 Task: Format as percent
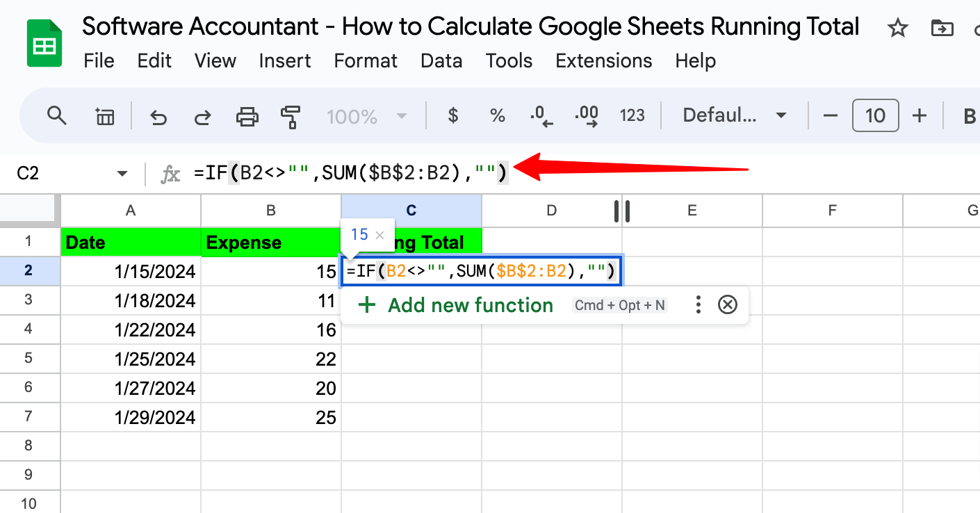[x=498, y=115]
